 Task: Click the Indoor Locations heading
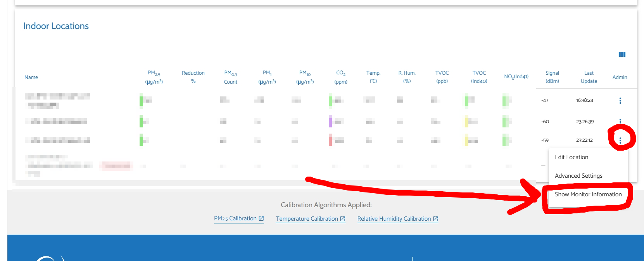tap(56, 26)
